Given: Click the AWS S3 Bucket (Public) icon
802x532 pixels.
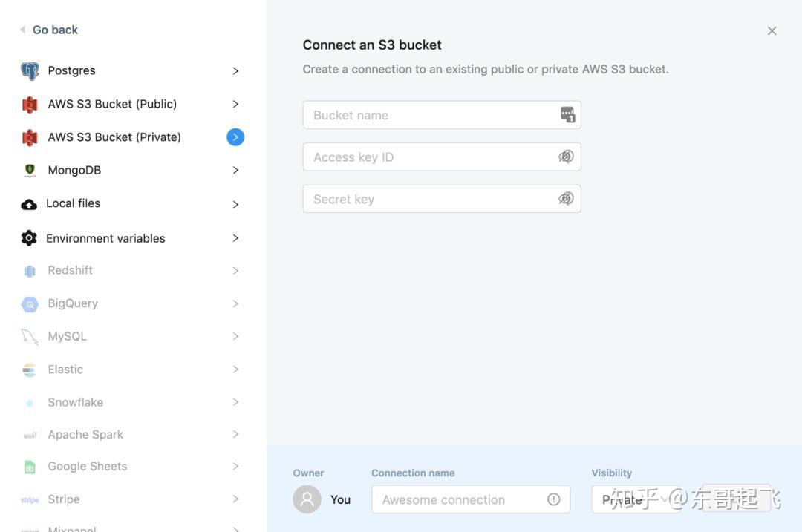Looking at the screenshot, I should click(30, 105).
